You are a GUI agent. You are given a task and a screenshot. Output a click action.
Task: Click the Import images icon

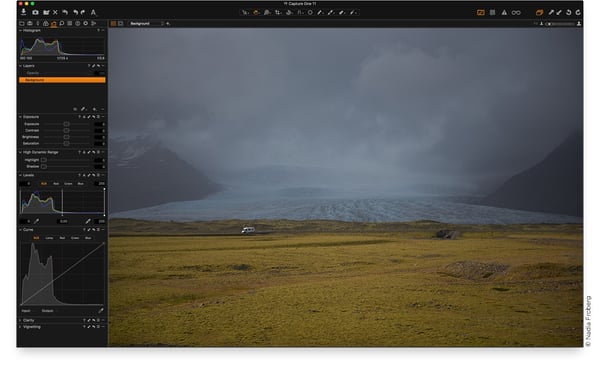pos(24,12)
